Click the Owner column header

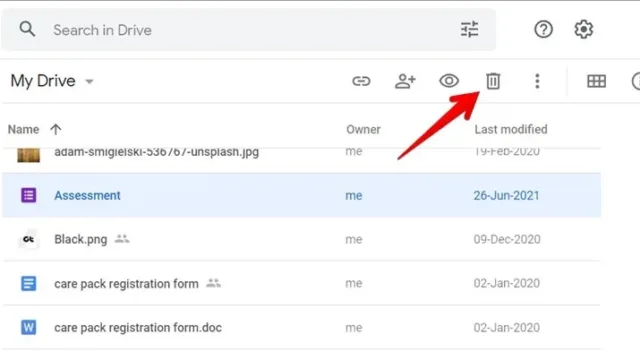point(363,129)
